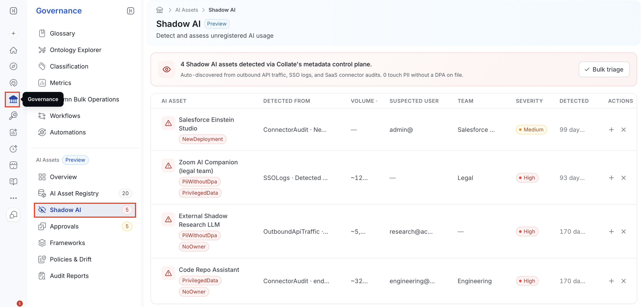Click warning icon for Zoom AI Companion
This screenshot has width=644, height=307.
point(168,166)
